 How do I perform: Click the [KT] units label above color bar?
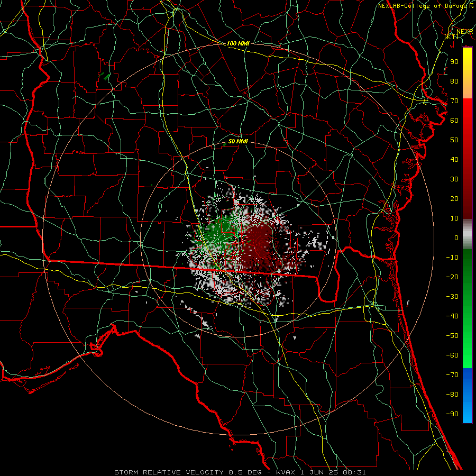[452, 36]
